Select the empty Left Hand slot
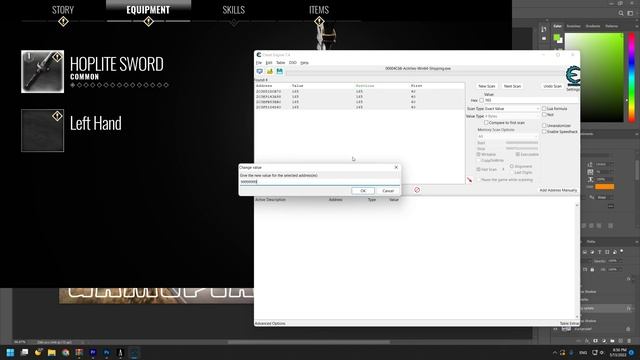This screenshot has width=640, height=360. coord(42,130)
